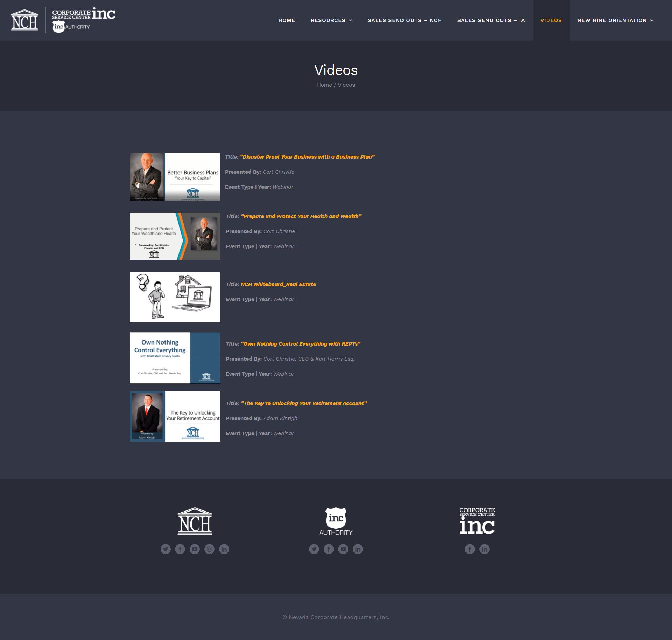Screen dimensions: 672x640
Task: Open the whiteboard Real Estate video thumbnail
Action: 175,297
